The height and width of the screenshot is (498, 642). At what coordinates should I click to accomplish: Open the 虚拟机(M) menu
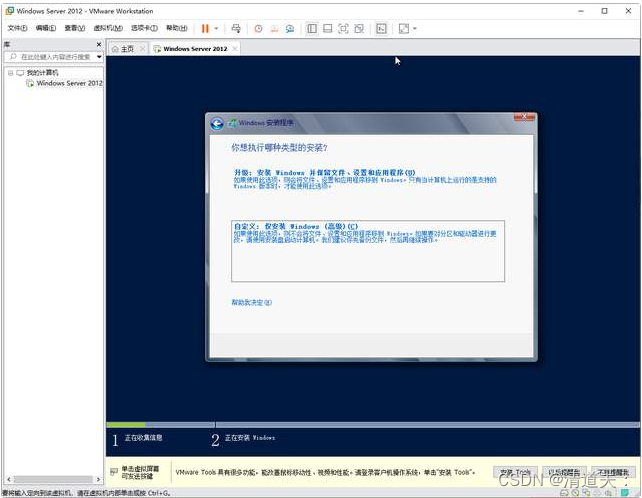pyautogui.click(x=108, y=28)
